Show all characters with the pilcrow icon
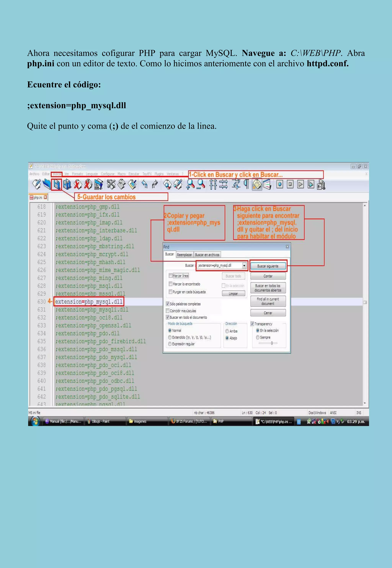 [x=246, y=184]
